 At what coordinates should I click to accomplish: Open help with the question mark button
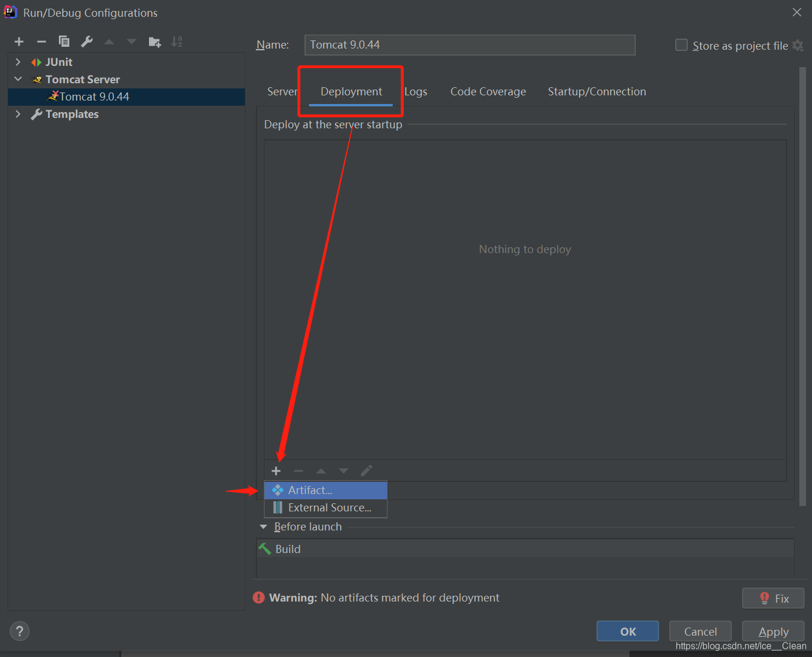20,631
